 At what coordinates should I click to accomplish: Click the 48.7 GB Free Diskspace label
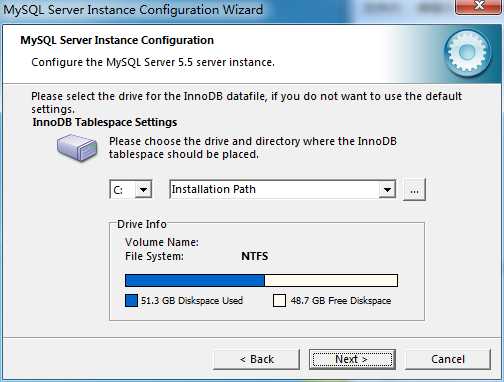[x=341, y=301]
